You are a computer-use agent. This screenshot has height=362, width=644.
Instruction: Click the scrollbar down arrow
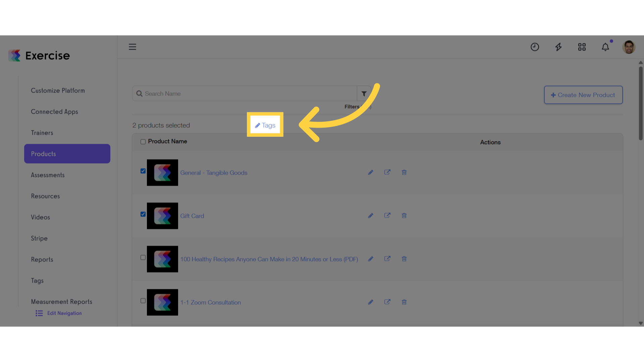pos(641,323)
